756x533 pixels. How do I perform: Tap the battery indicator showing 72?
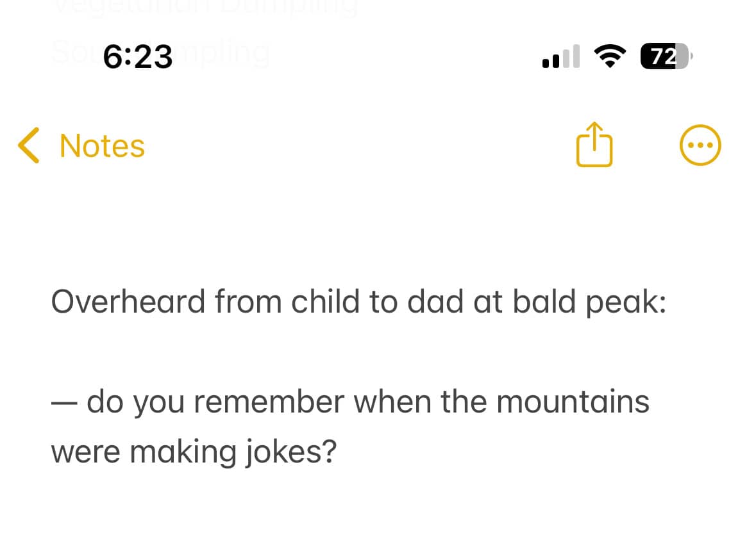tap(666, 56)
